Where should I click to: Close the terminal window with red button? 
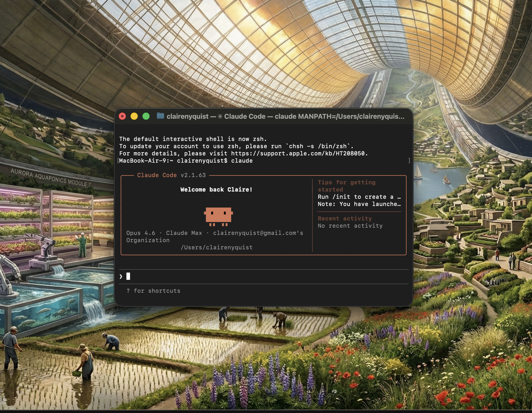click(x=122, y=116)
